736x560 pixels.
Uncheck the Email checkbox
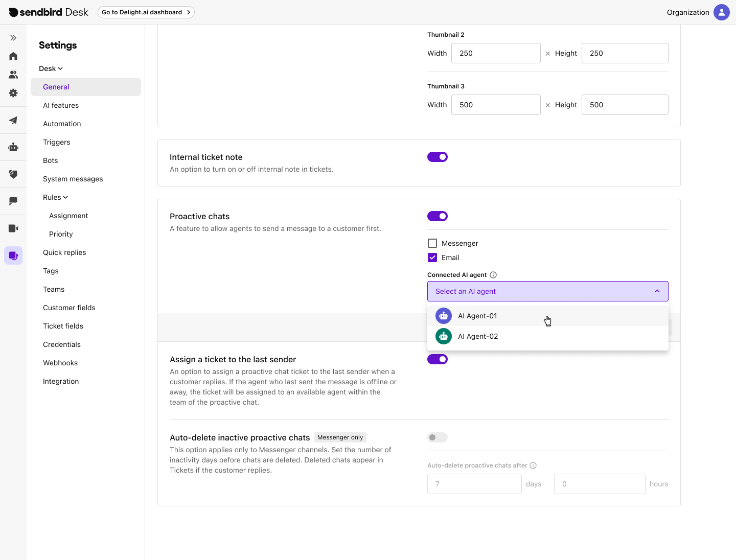point(432,258)
